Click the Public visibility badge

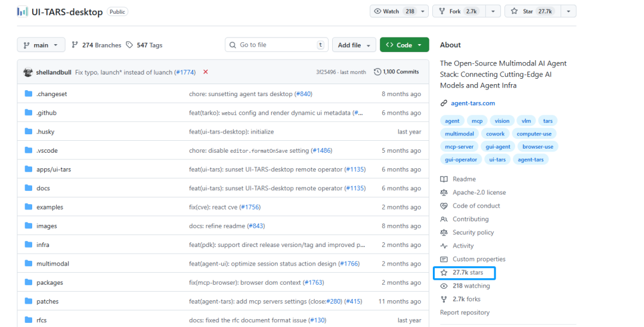(117, 12)
